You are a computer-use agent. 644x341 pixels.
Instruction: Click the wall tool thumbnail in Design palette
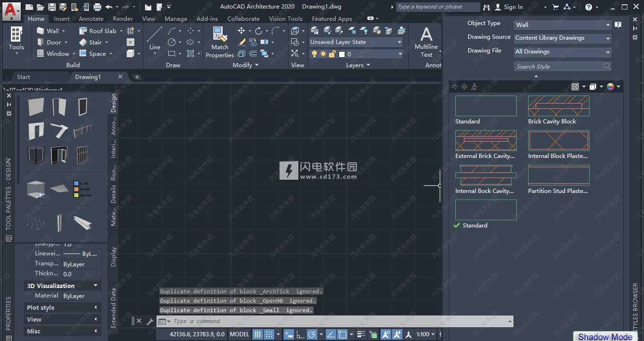coord(35,107)
